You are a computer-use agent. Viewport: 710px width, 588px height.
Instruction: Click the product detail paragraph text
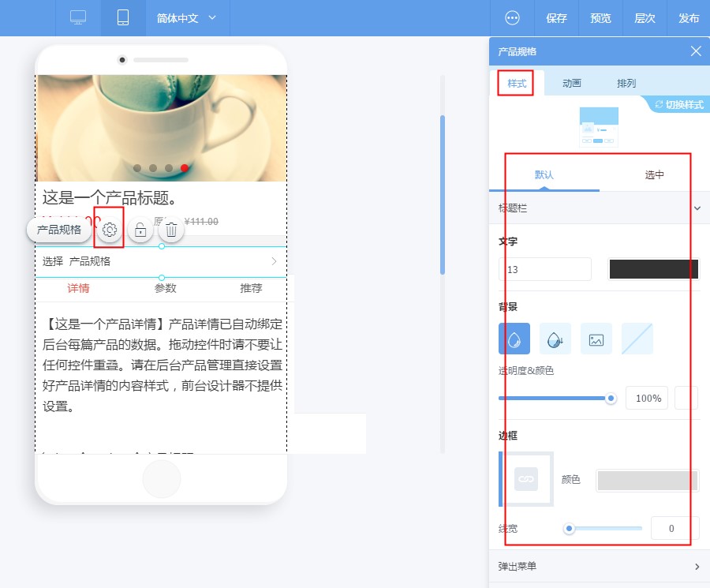point(162,365)
